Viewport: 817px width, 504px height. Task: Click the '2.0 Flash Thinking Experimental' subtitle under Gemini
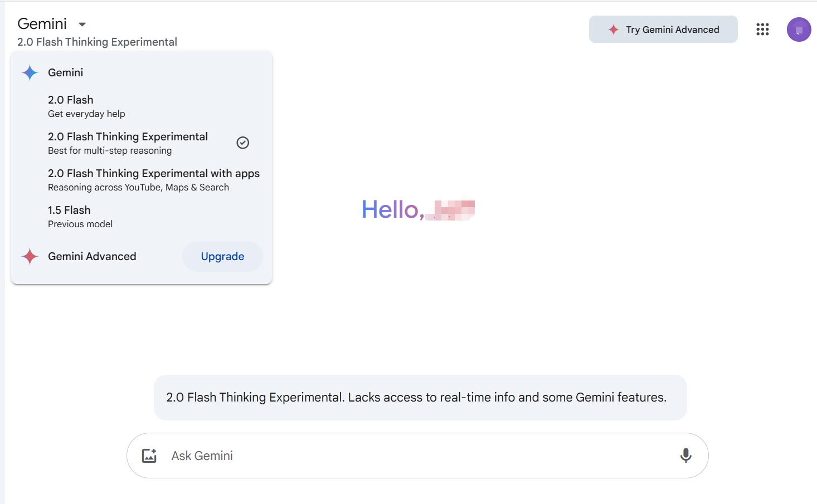97,42
